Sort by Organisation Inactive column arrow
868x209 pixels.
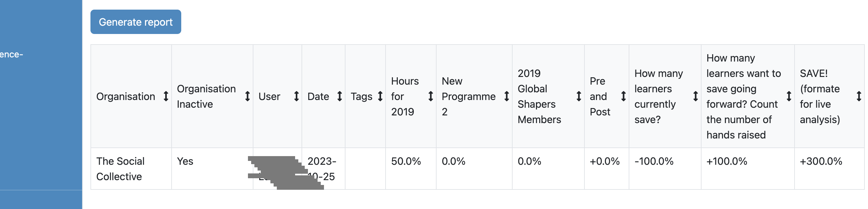coord(247,96)
